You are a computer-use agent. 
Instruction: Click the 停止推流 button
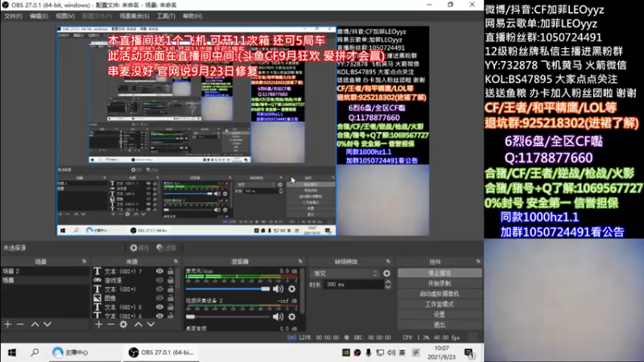[440, 273]
